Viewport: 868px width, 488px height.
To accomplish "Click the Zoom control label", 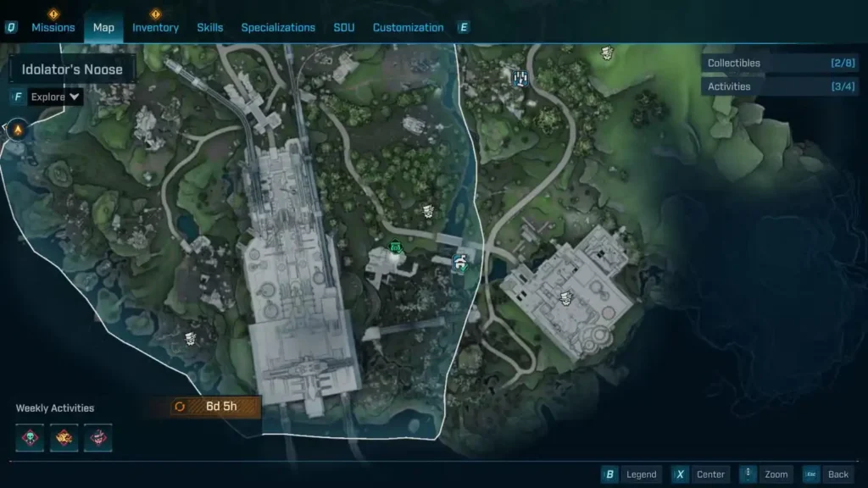I will [x=776, y=474].
